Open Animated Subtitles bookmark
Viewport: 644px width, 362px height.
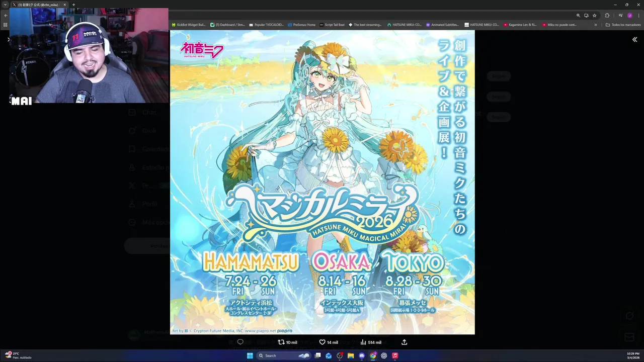(442, 25)
